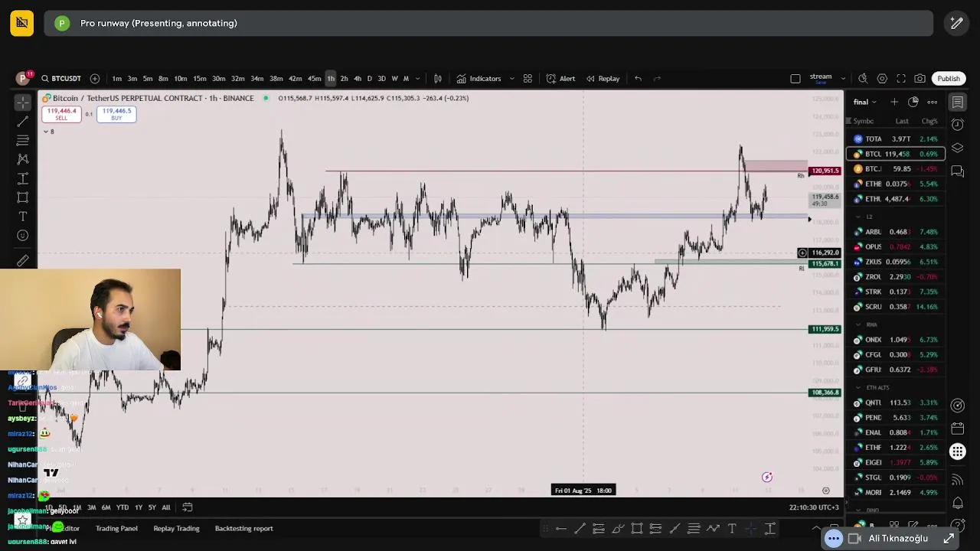The image size is (980, 551).
Task: Open the emoji/icons tool in left toolbar
Action: (x=23, y=236)
